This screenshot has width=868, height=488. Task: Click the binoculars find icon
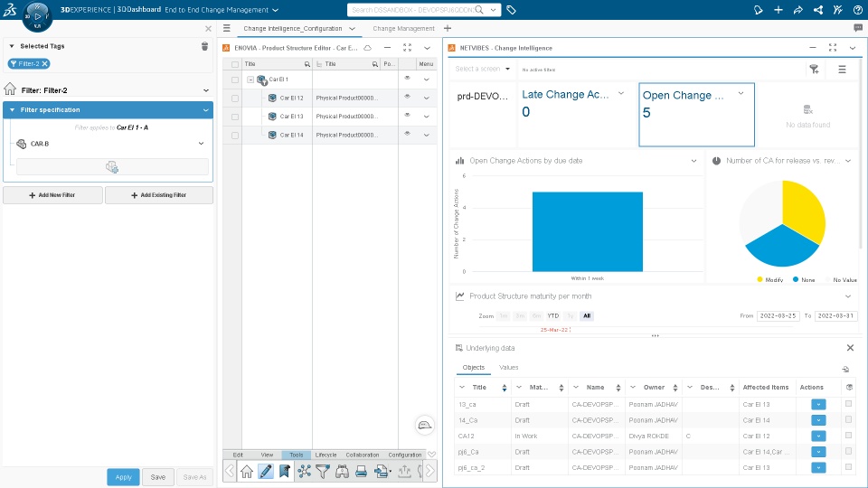(342, 472)
